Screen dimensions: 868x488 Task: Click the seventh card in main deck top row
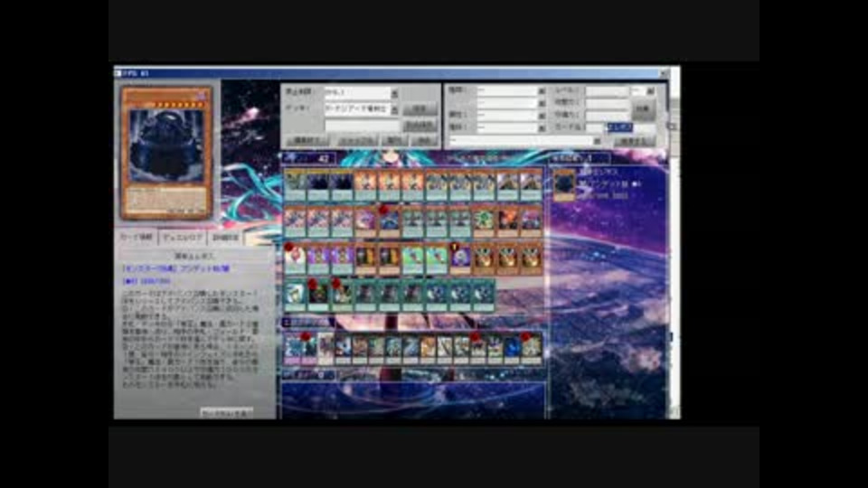coord(436,185)
